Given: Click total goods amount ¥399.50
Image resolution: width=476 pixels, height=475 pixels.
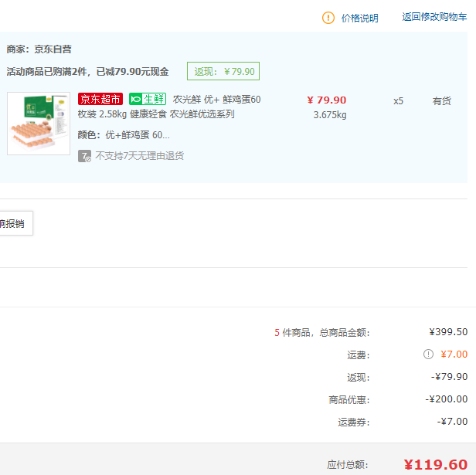Looking at the screenshot, I should coord(448,332).
